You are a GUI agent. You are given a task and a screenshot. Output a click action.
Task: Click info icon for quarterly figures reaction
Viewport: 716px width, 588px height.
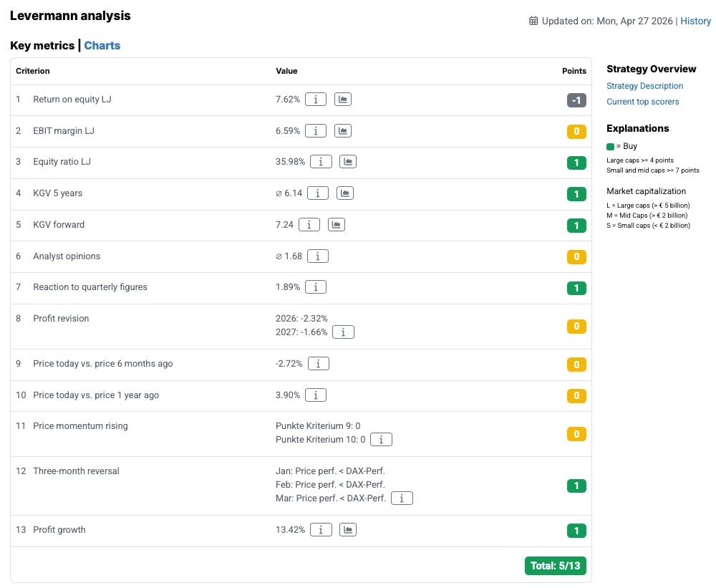316,287
